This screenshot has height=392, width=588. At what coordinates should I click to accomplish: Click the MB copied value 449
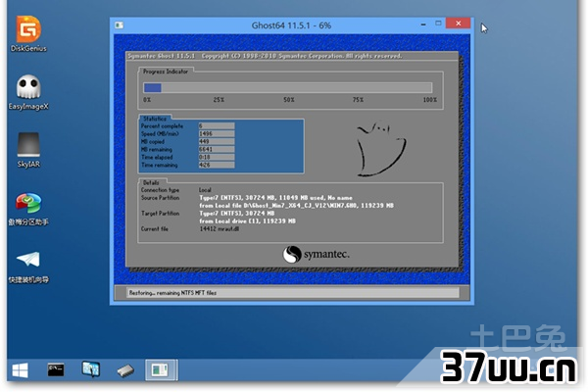(217, 141)
